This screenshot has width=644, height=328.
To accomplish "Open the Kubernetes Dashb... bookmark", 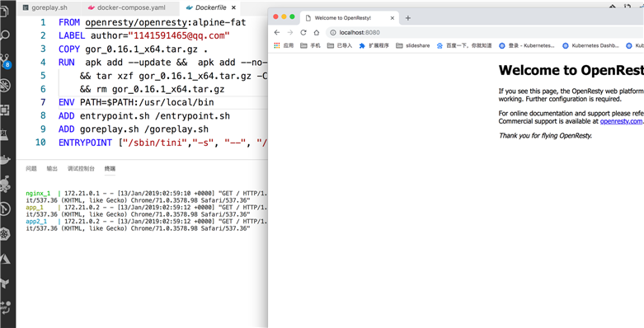I will (590, 45).
